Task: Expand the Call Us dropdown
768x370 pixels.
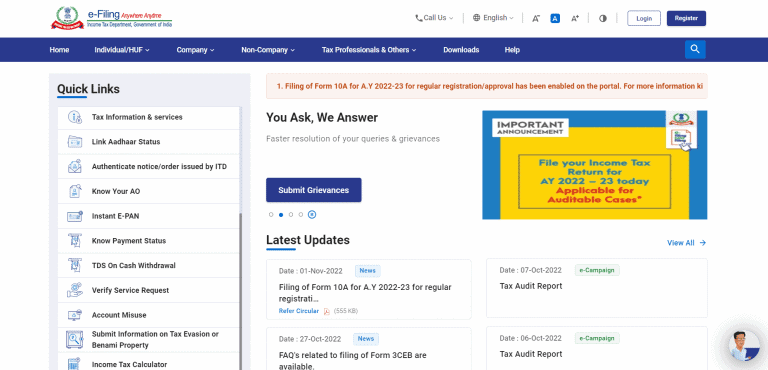Action: click(x=434, y=18)
